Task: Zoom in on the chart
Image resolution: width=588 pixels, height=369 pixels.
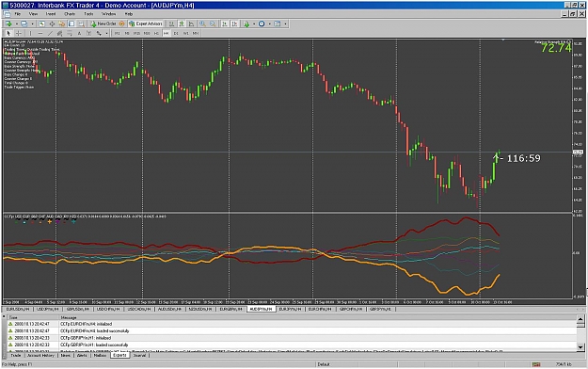Action: 202,24
